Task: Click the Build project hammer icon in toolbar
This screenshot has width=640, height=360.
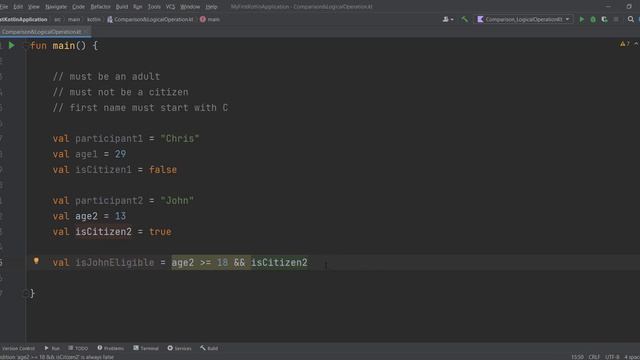Action: (x=464, y=19)
